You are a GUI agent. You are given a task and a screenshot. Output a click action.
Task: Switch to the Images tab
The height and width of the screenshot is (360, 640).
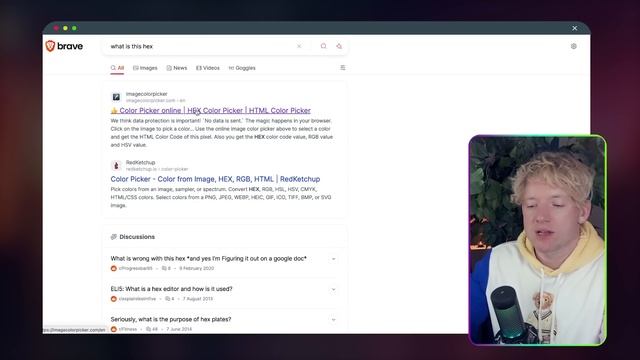click(x=145, y=68)
